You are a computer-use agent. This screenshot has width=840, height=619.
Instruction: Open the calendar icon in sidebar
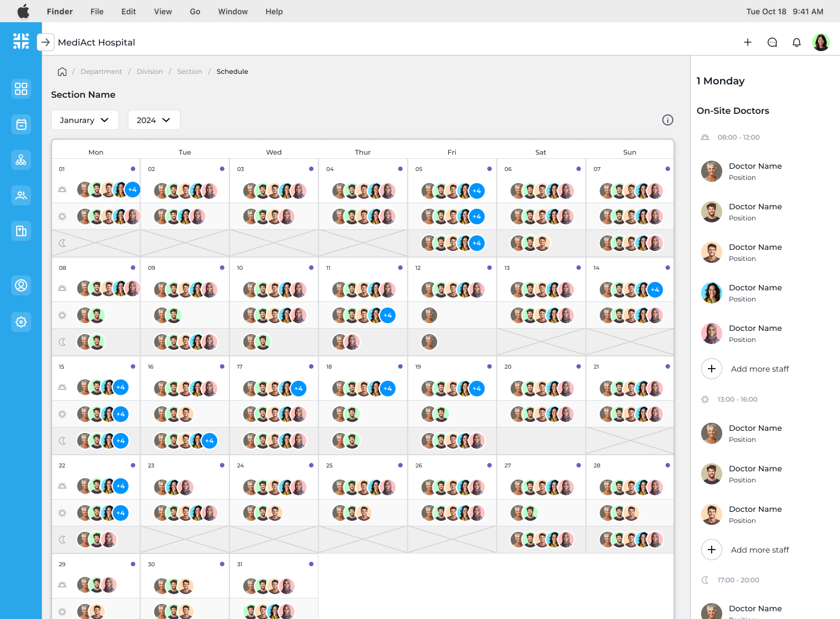tap(21, 124)
